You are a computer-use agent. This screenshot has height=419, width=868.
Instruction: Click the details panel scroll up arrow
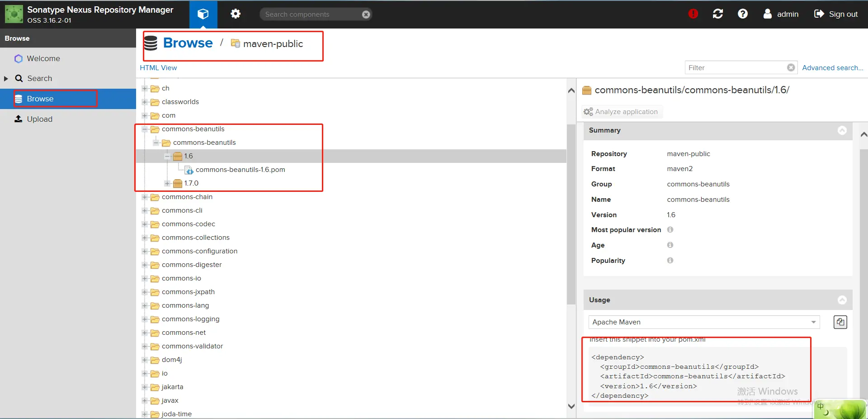pyautogui.click(x=864, y=134)
